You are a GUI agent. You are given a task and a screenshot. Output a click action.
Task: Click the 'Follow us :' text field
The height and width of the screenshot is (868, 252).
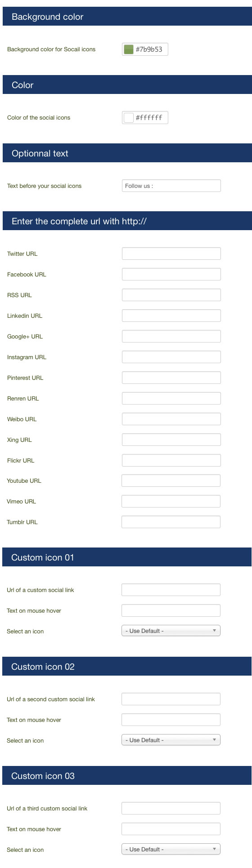(x=171, y=186)
